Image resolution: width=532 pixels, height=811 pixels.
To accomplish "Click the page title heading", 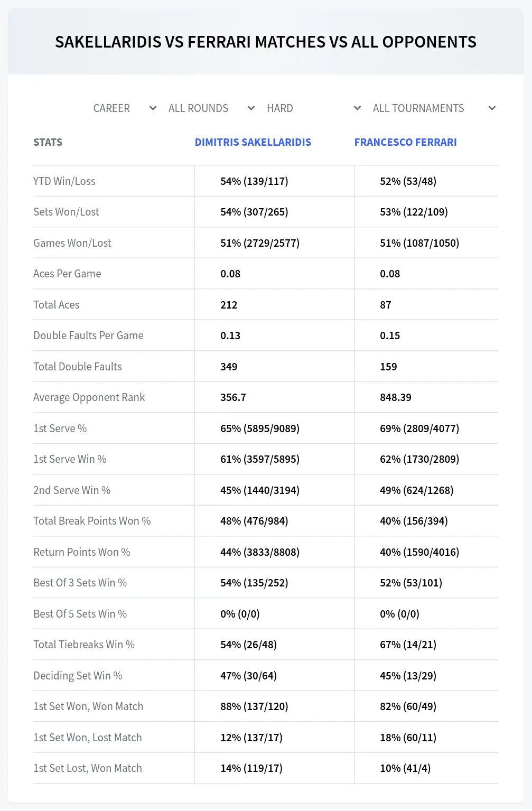I will pyautogui.click(x=266, y=42).
